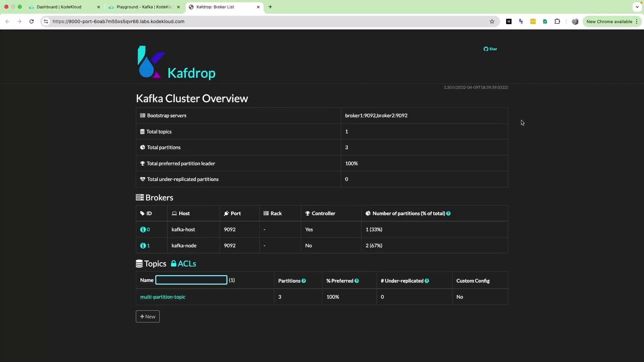Open the multi-partition-topic link
This screenshot has width=644, height=362.
(x=163, y=297)
